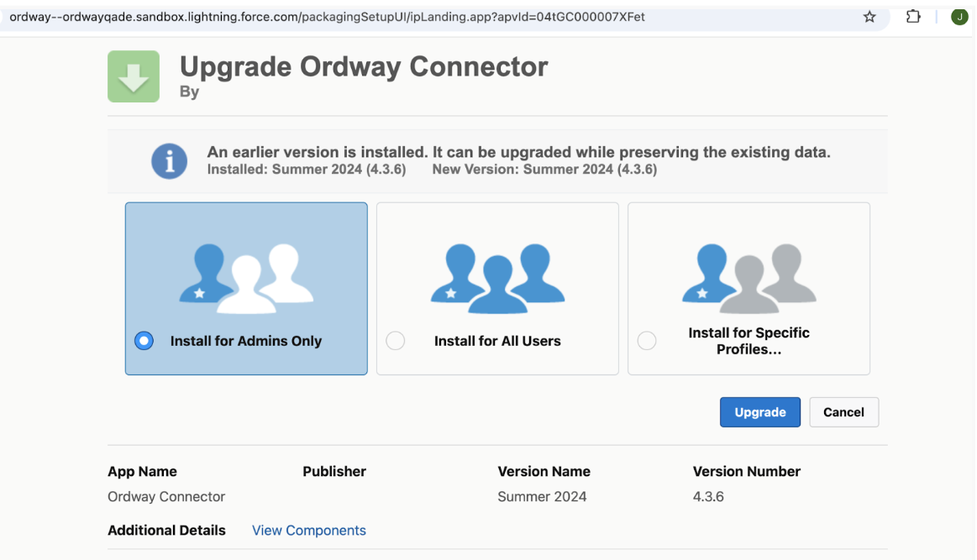
Task: Click the Install for Specific Profiles label
Action: [x=749, y=341]
